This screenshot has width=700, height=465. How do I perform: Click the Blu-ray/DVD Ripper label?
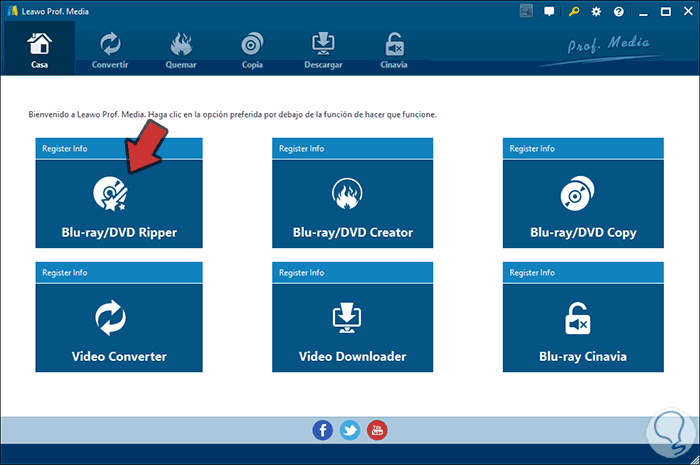(119, 232)
